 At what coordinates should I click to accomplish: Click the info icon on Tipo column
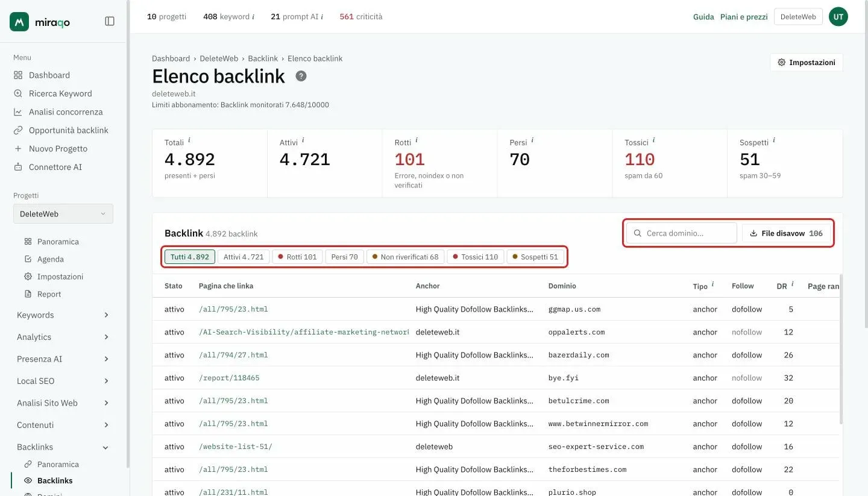712,284
